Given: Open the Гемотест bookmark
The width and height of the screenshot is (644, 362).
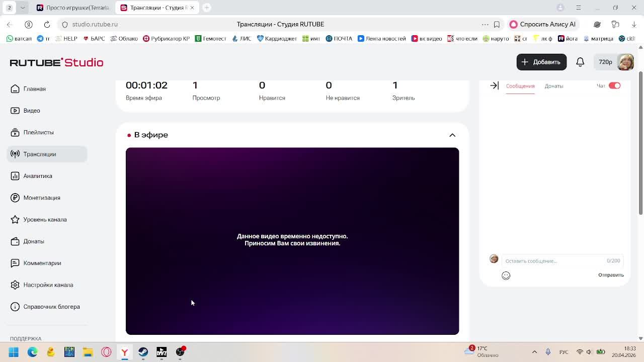Looking at the screenshot, I should (x=211, y=39).
